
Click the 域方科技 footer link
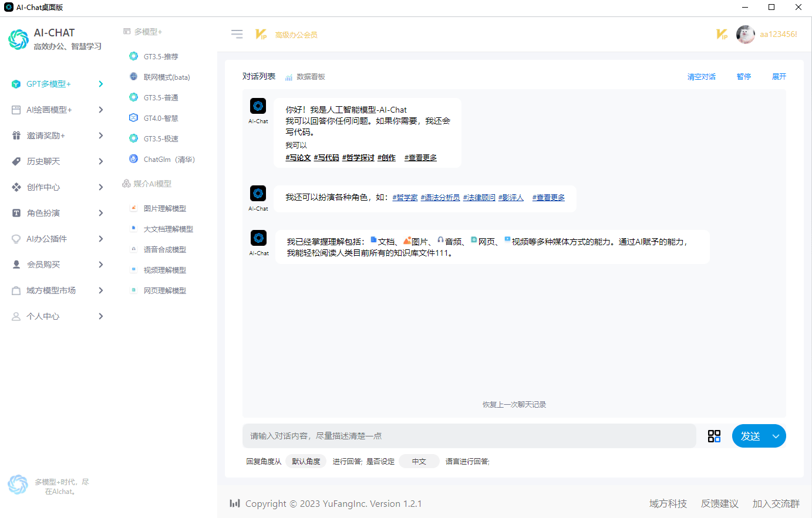(x=668, y=504)
